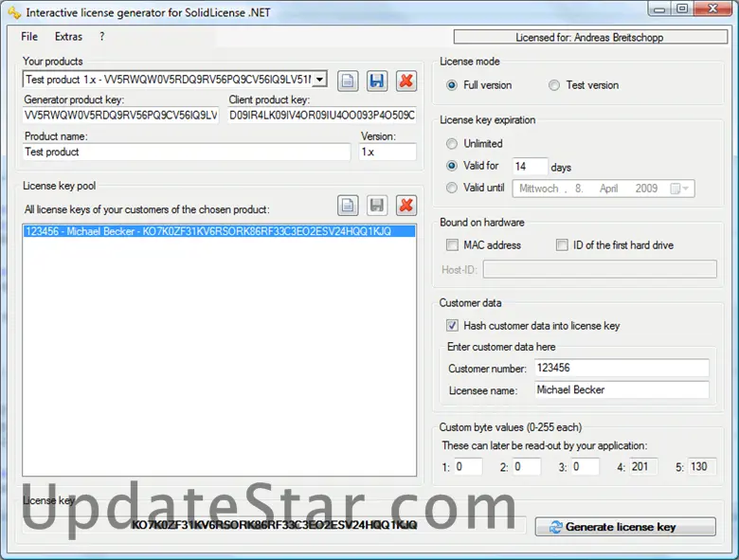Open the File menu
The width and height of the screenshot is (739, 560).
pyautogui.click(x=29, y=37)
